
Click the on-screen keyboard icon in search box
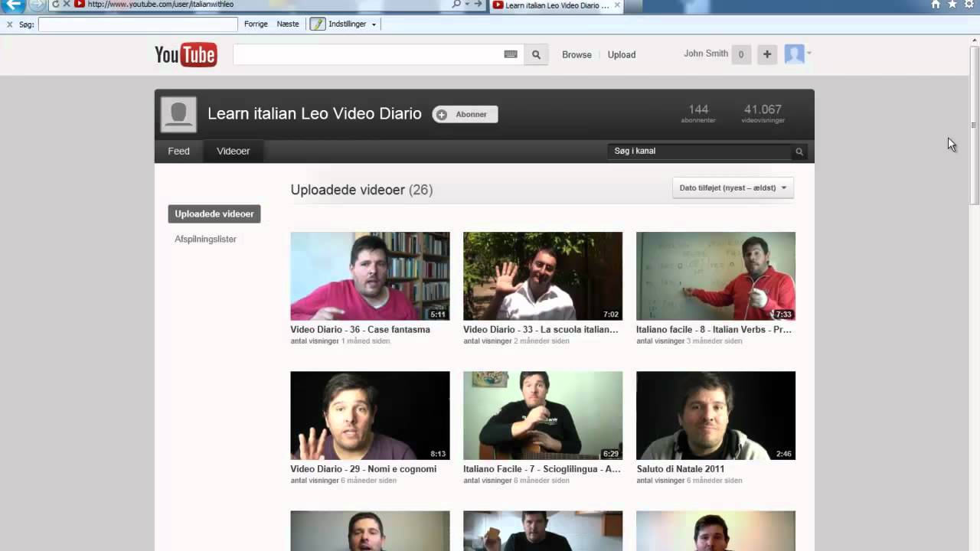[511, 54]
